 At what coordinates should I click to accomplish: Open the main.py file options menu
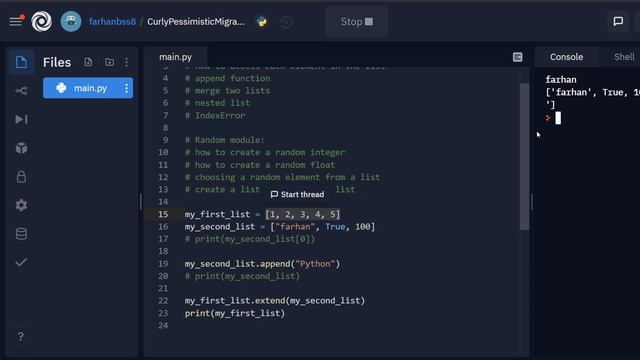[127, 88]
